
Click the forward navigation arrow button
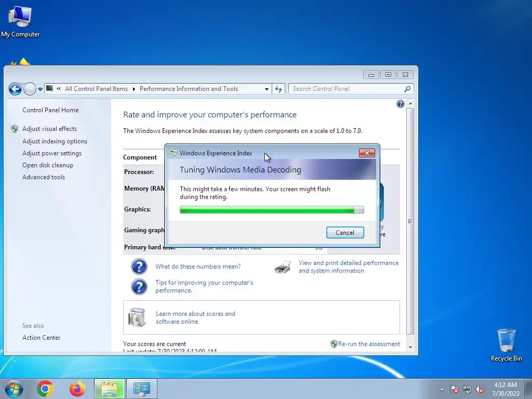click(30, 89)
